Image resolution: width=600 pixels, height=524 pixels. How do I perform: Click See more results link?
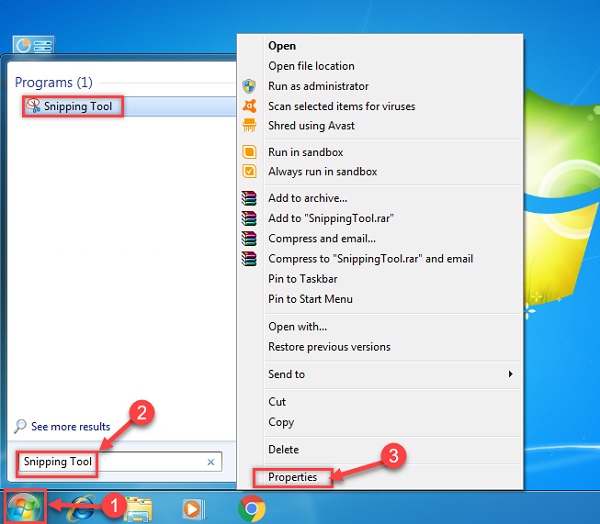click(x=70, y=427)
